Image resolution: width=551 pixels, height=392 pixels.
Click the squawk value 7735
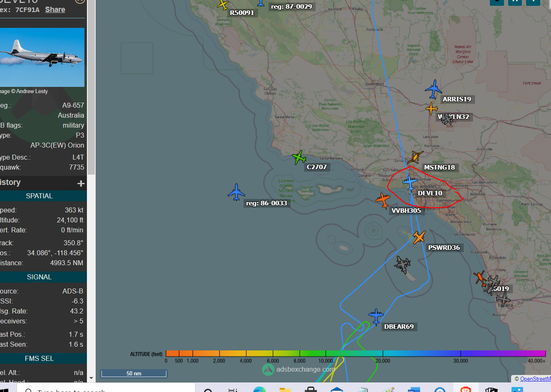[77, 167]
